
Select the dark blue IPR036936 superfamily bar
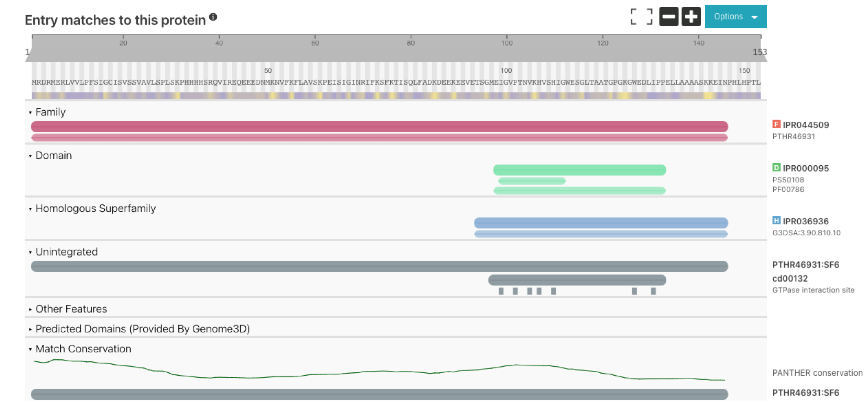click(x=601, y=223)
